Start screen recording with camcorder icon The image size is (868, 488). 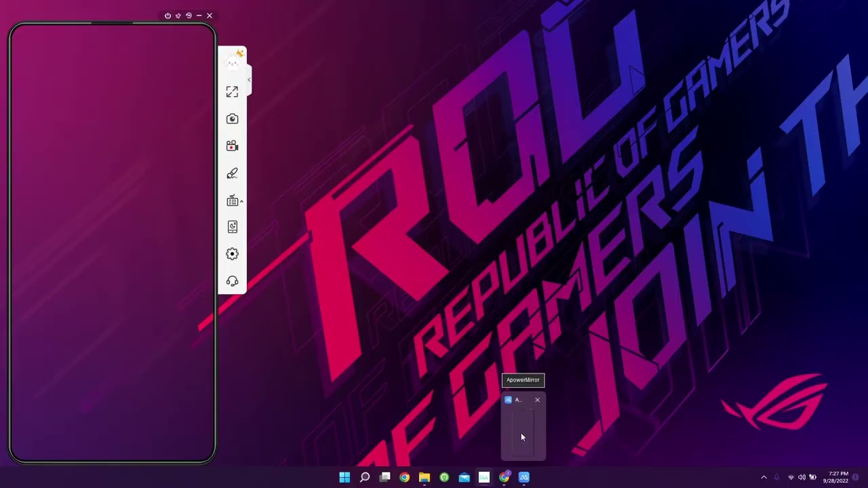232,146
